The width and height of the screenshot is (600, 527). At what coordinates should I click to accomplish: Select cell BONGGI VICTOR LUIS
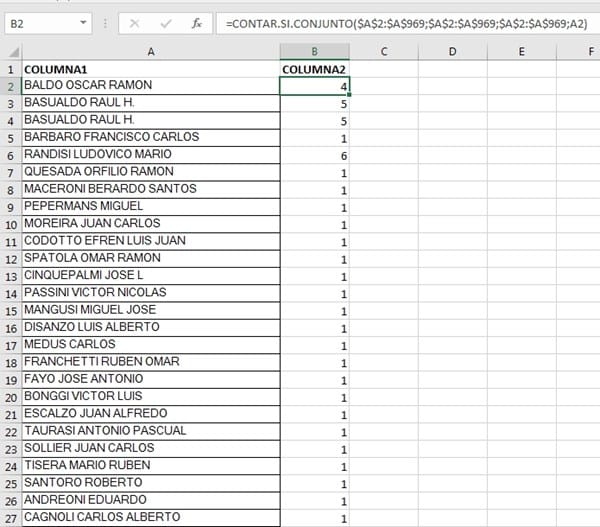pos(151,397)
